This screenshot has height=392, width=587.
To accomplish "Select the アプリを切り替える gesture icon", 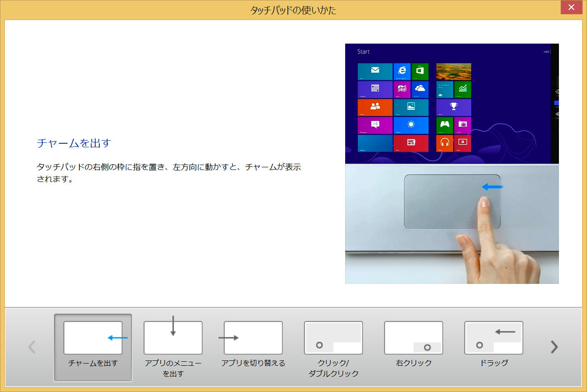I will [253, 347].
